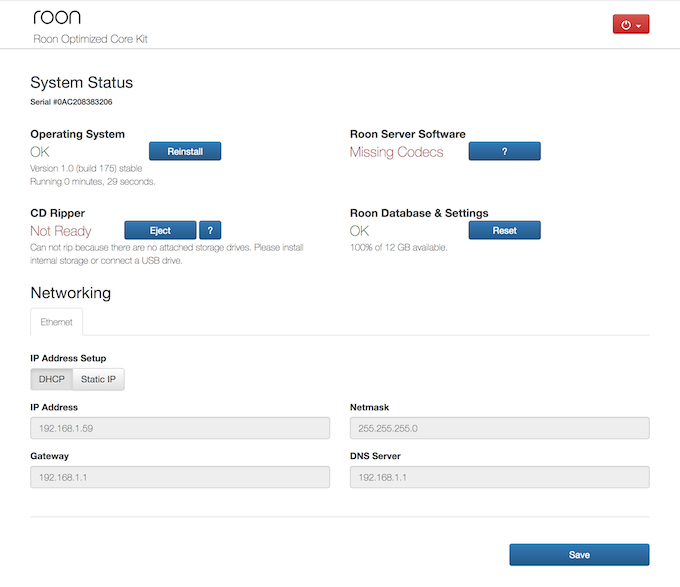
Task: Switch to the Ethernet tab
Action: click(56, 322)
